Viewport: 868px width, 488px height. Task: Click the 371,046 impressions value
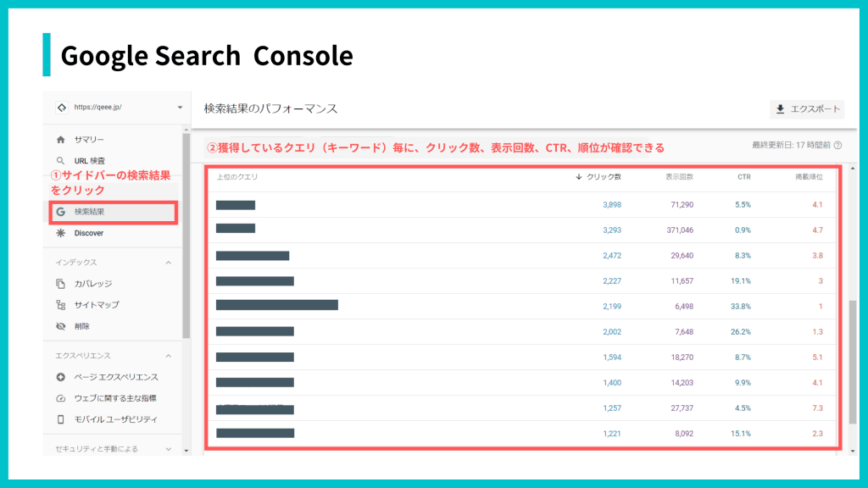click(680, 230)
